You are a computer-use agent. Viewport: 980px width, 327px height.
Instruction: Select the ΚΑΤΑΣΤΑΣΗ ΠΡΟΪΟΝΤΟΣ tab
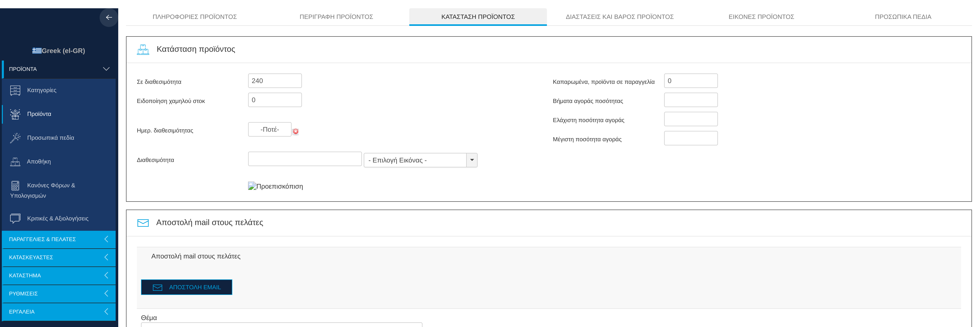(478, 17)
